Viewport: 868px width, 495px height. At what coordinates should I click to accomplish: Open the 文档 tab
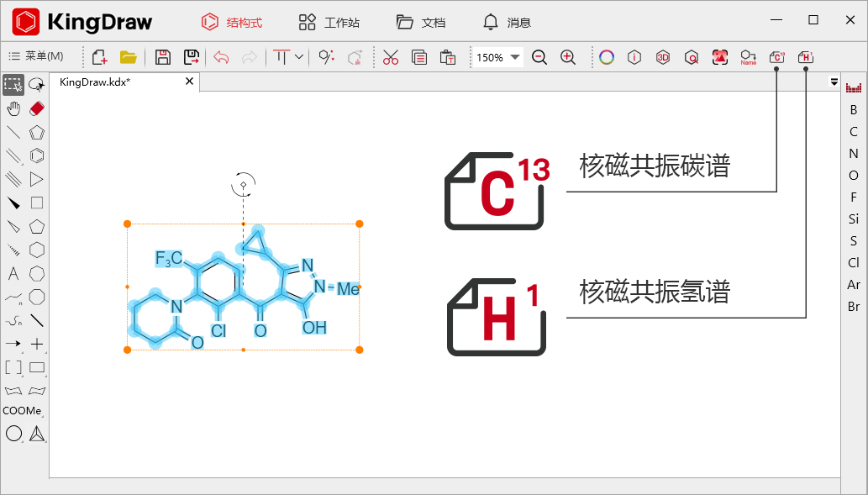tap(421, 22)
